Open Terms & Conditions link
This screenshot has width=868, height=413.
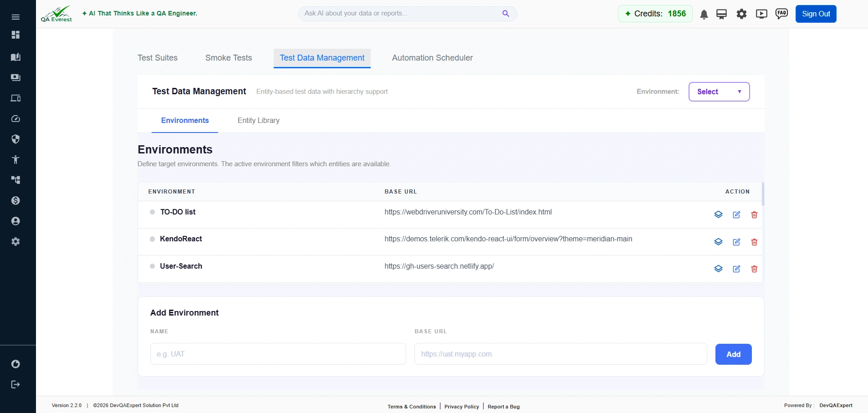pos(412,407)
